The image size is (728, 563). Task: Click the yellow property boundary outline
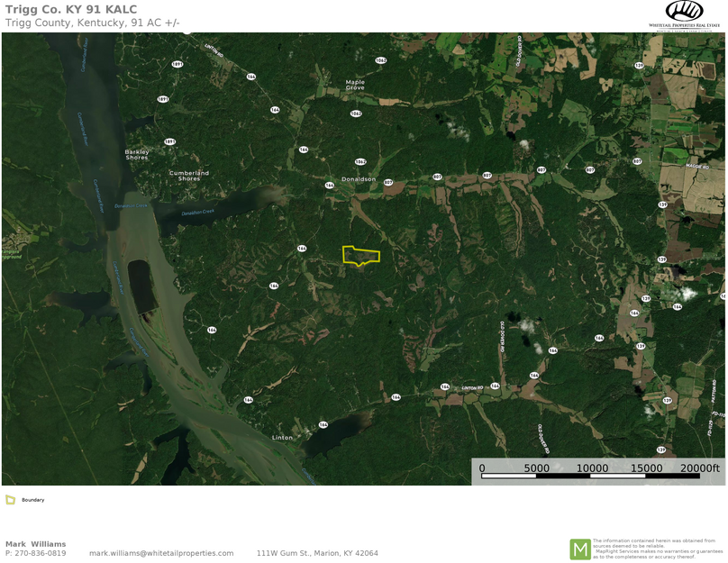coord(361,256)
